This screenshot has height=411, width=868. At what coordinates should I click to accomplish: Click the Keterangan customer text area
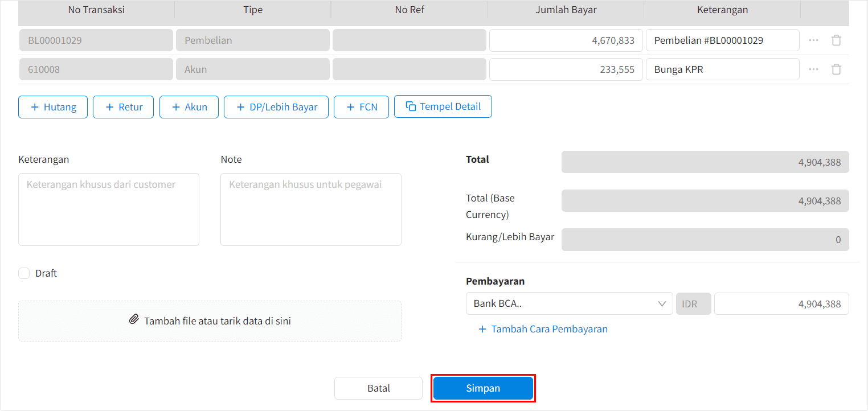pos(109,209)
